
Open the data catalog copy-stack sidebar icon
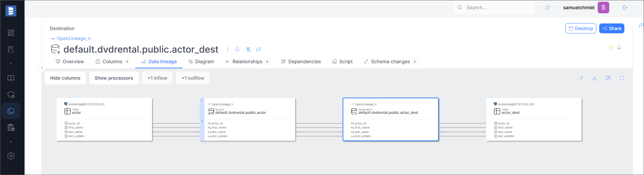(x=11, y=111)
